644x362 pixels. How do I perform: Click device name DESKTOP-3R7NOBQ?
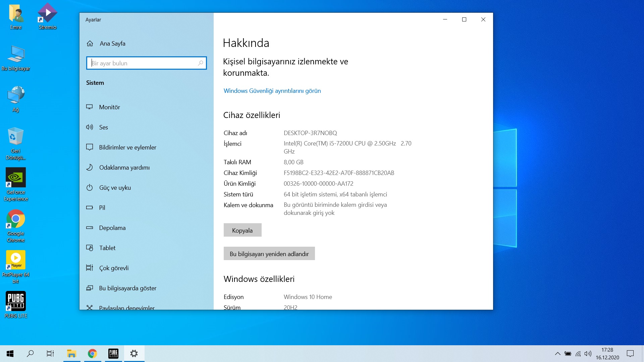(x=310, y=133)
